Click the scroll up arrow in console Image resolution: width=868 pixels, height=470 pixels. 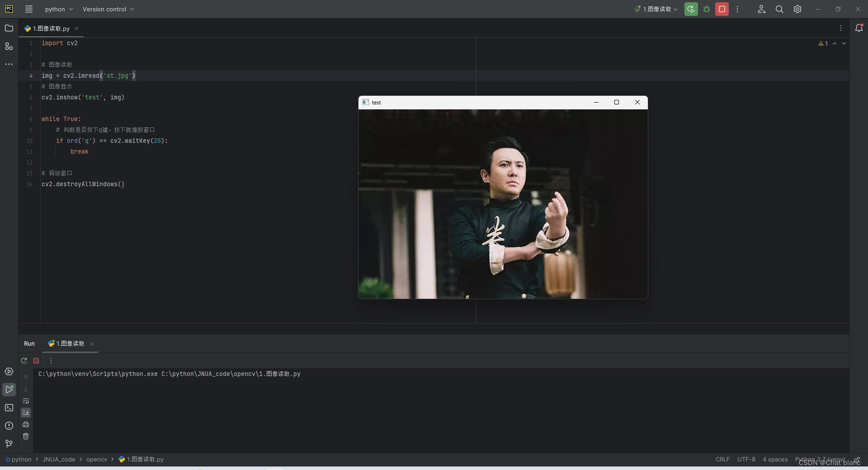(x=26, y=377)
